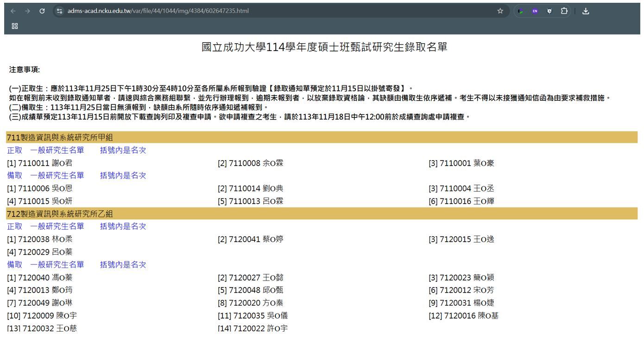Select entry 7110006 吳O恩
This screenshot has width=644, height=339.
(39, 188)
